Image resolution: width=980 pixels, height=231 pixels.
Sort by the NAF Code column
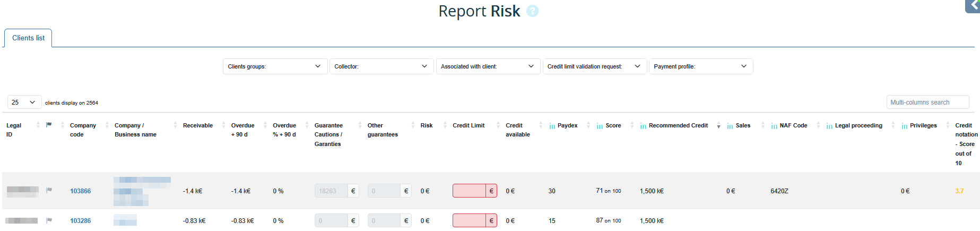click(x=793, y=126)
